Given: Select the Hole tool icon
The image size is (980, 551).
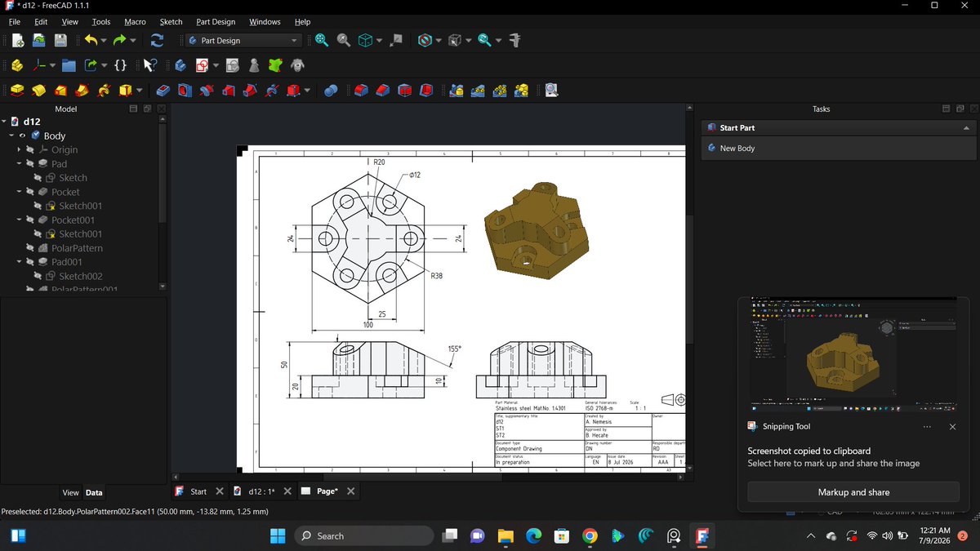Looking at the screenshot, I should pyautogui.click(x=185, y=91).
